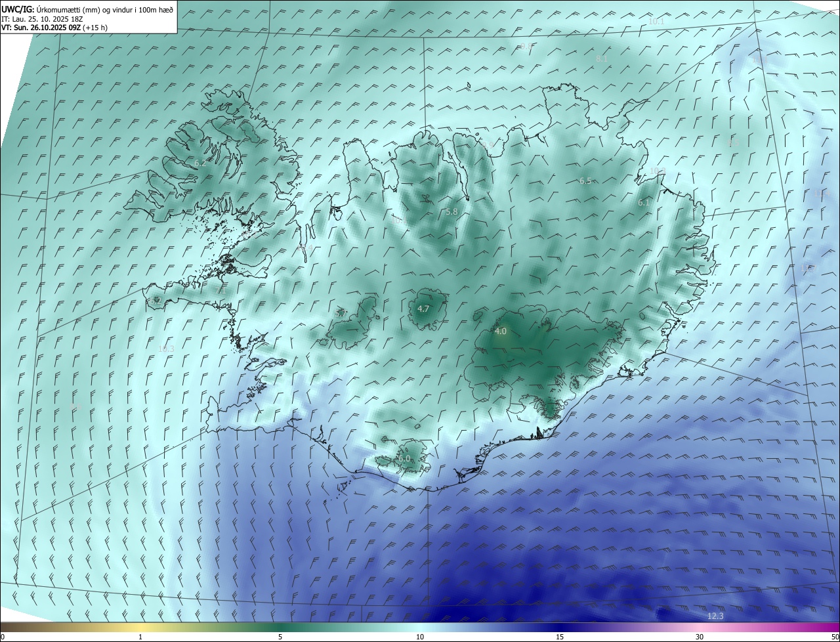Image resolution: width=840 pixels, height=642 pixels.
Task: Pick the pale cyan colorbar segment above 10
Action: tap(420, 627)
